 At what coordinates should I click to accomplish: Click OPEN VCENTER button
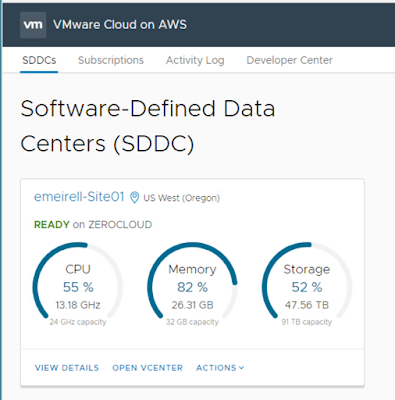click(x=147, y=368)
